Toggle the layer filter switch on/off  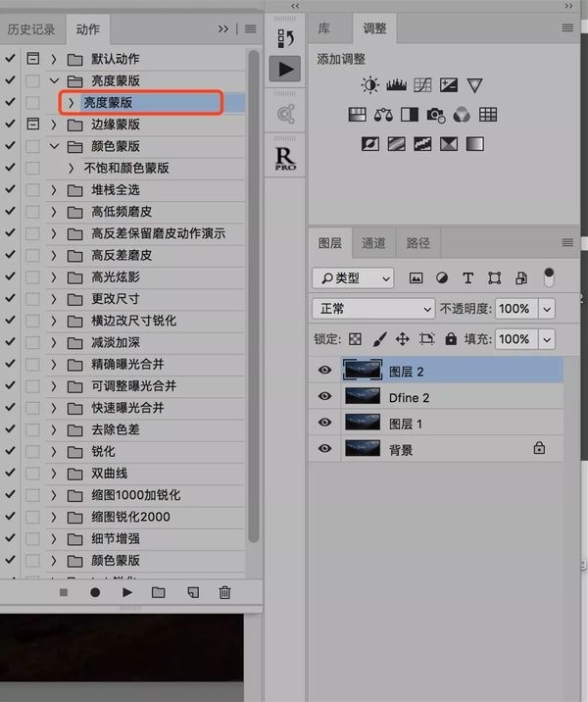548,277
